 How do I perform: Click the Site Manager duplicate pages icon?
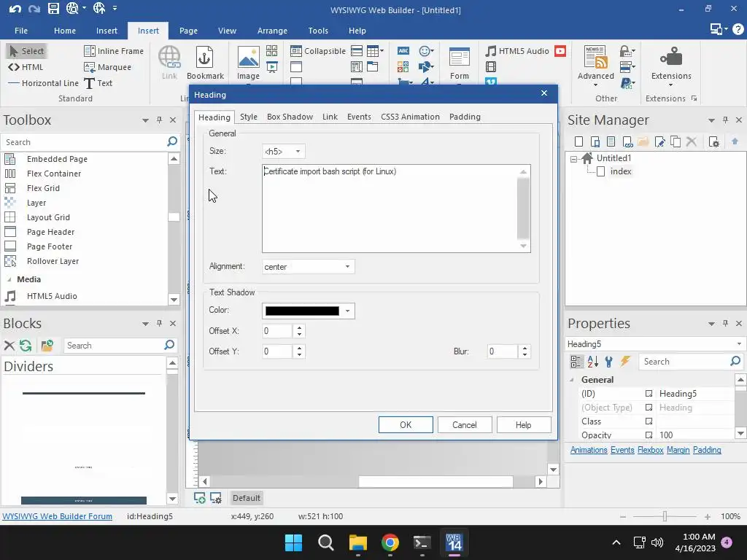(676, 141)
